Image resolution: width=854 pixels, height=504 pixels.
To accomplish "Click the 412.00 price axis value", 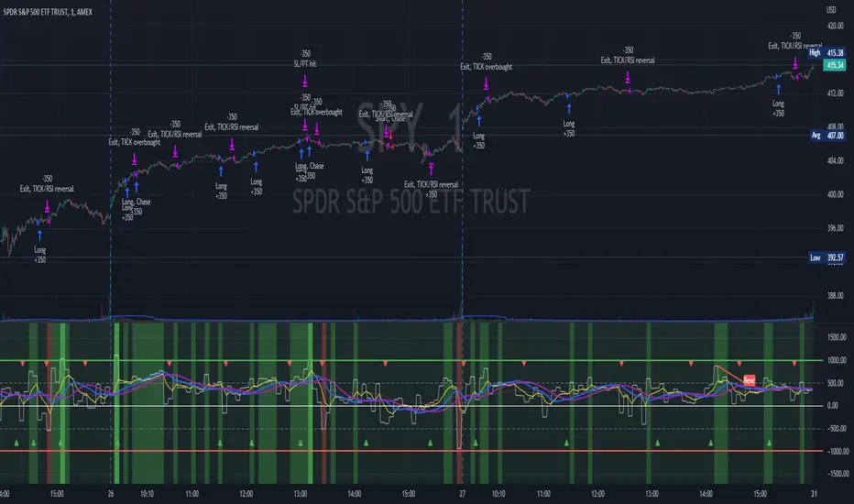I will point(835,93).
